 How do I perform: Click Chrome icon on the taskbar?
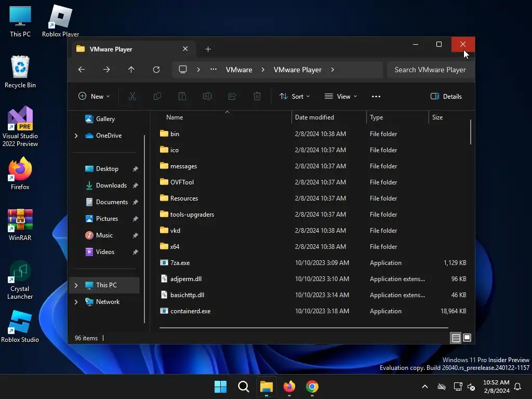pyautogui.click(x=312, y=387)
